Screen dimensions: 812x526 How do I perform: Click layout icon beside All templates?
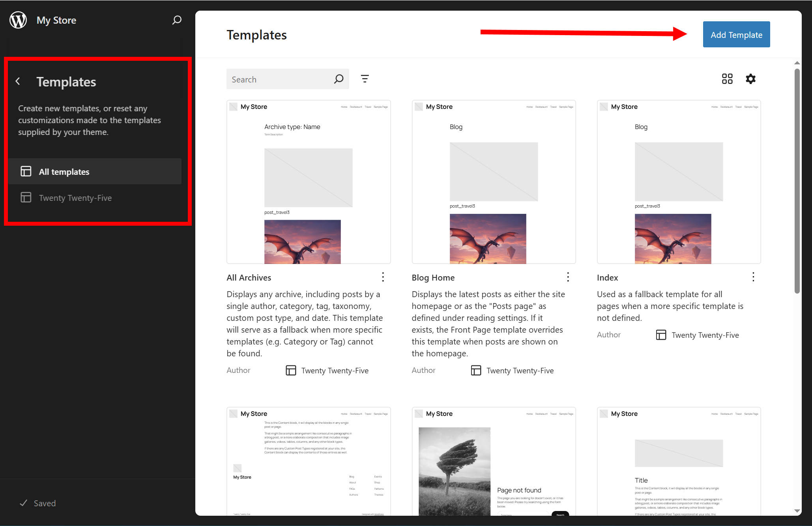pos(26,171)
